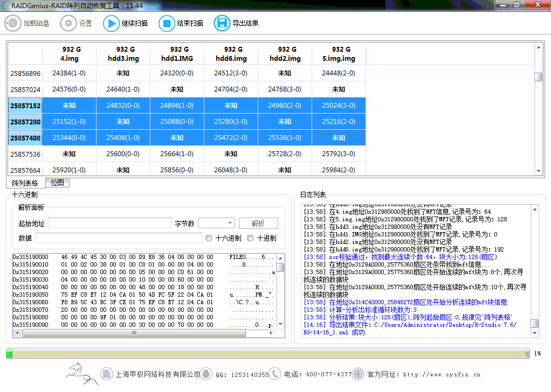Click hex view scrollbar right arrow
551x392 pixels.
point(271,333)
